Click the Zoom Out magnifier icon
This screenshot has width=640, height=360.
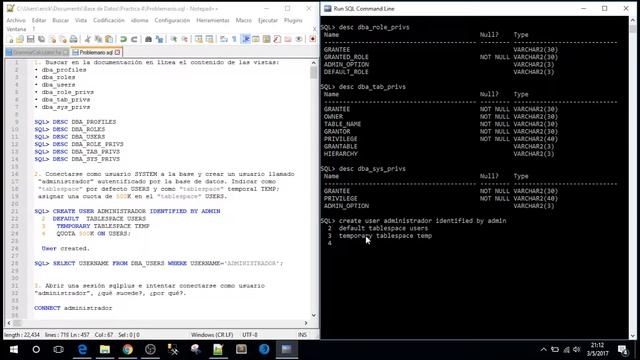(184, 39)
